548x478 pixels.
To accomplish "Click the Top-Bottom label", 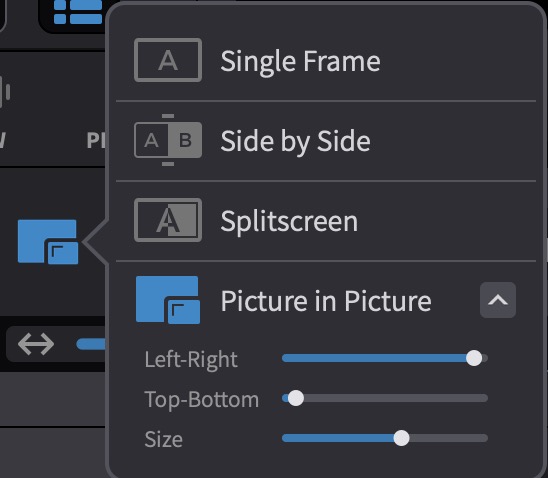I will tap(202, 399).
